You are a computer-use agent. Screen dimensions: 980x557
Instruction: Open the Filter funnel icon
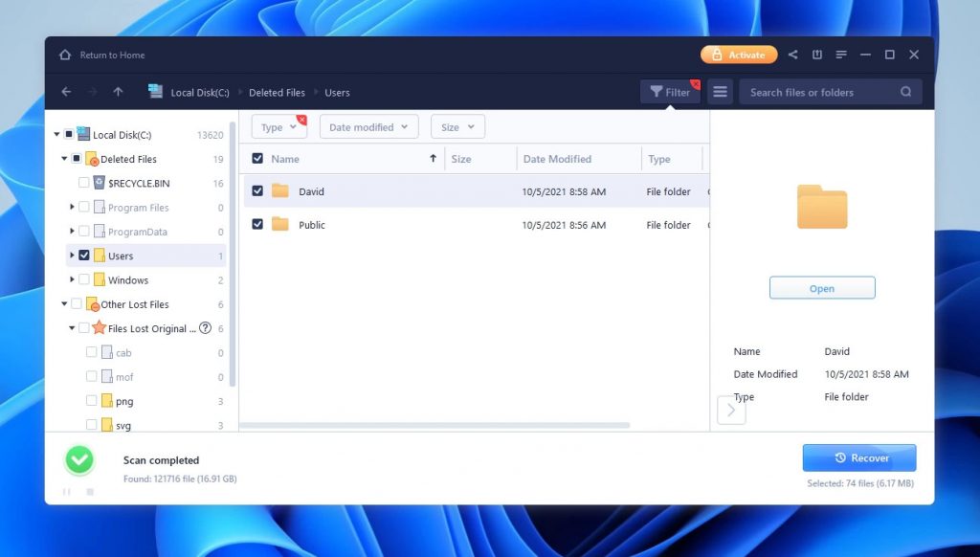click(x=659, y=91)
